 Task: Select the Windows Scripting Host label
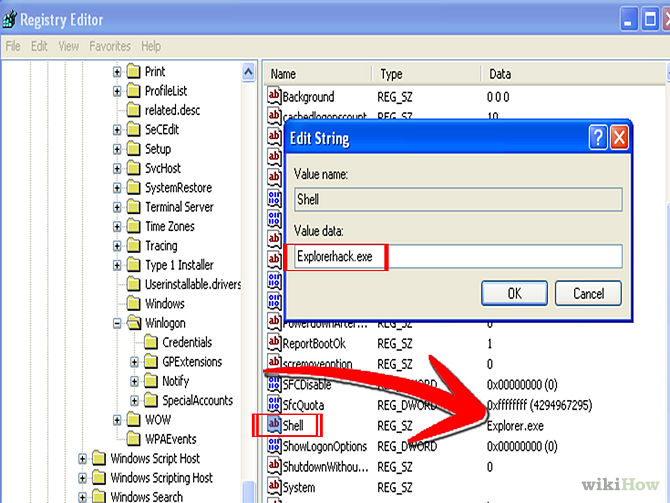162,478
